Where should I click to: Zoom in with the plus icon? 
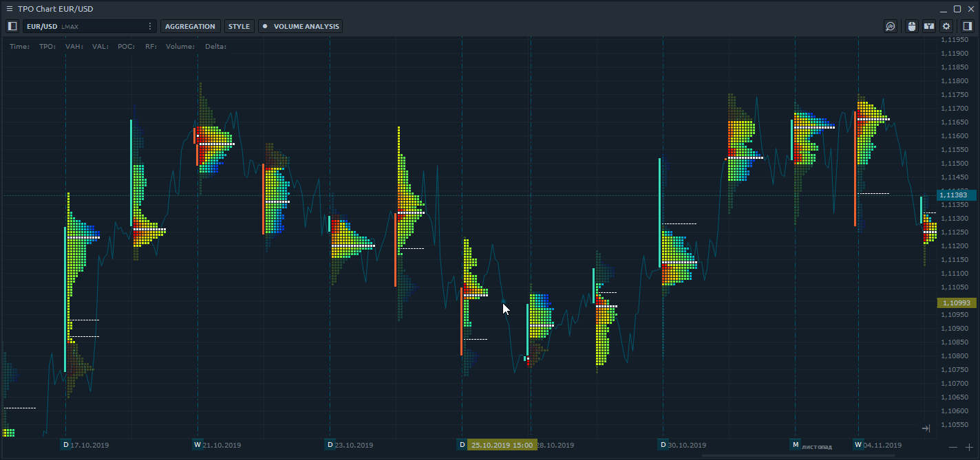tap(970, 448)
